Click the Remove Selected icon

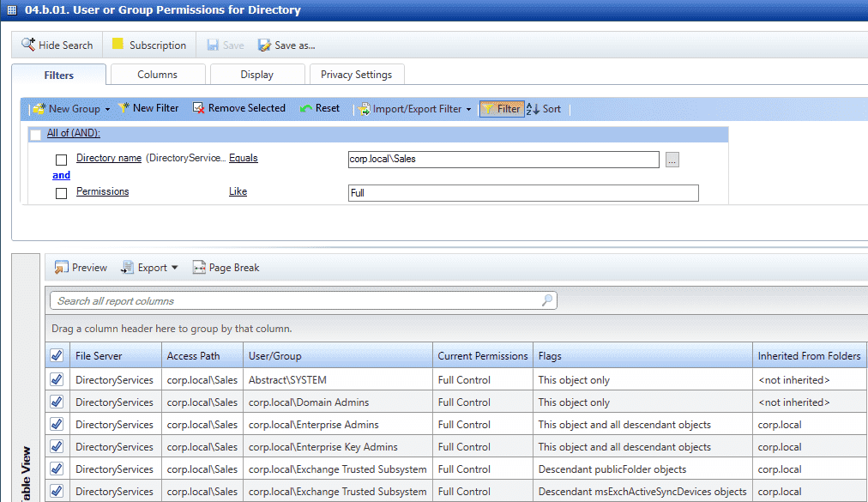tap(198, 108)
